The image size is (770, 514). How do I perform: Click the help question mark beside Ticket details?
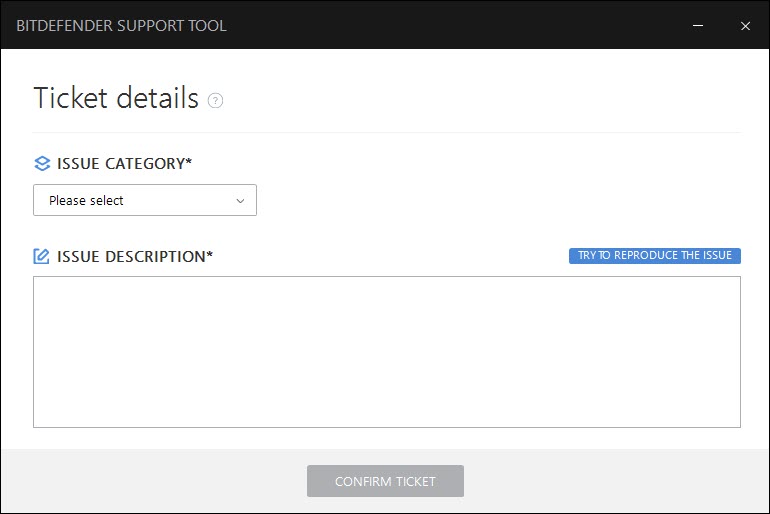(215, 101)
